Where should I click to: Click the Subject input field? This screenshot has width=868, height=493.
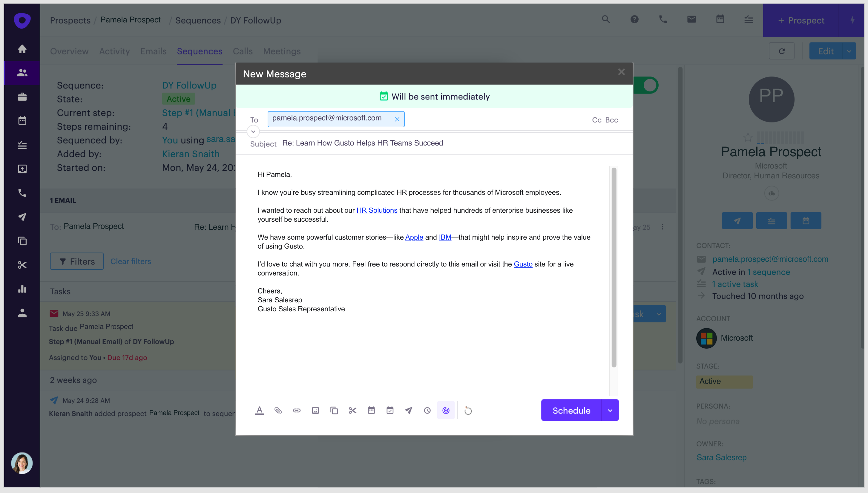tap(440, 143)
